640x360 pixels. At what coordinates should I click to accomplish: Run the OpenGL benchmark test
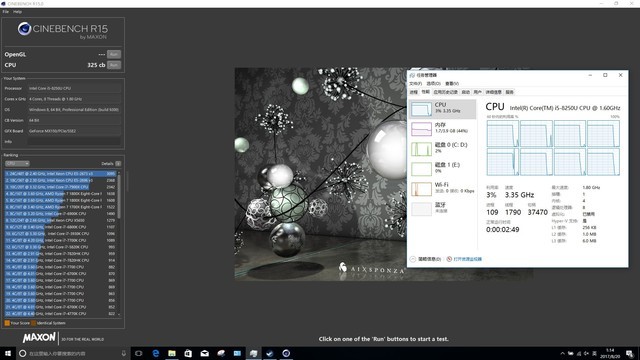click(x=114, y=54)
